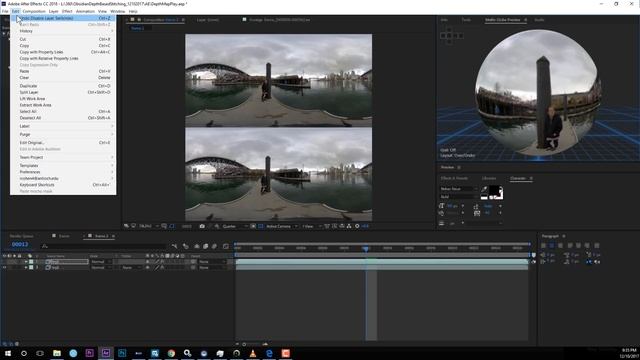Switch to Effects & Presets tab
The image size is (640, 360).
coord(454,178)
